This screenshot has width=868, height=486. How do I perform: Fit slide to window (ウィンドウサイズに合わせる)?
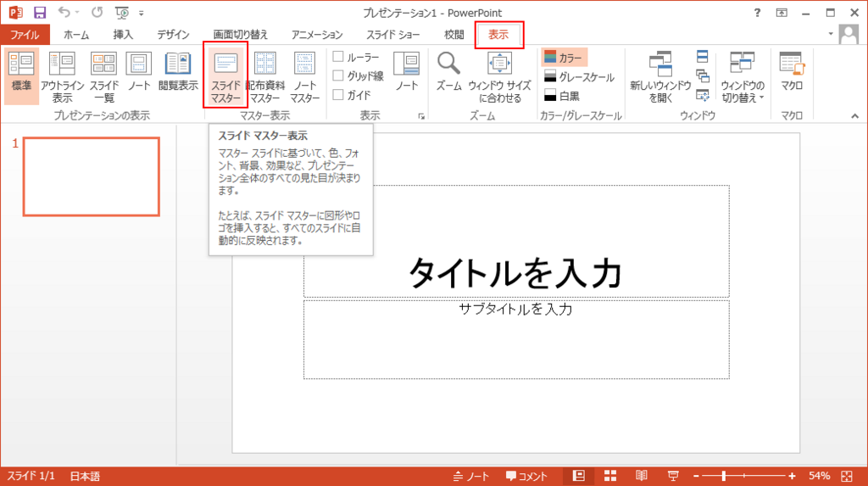(499, 76)
